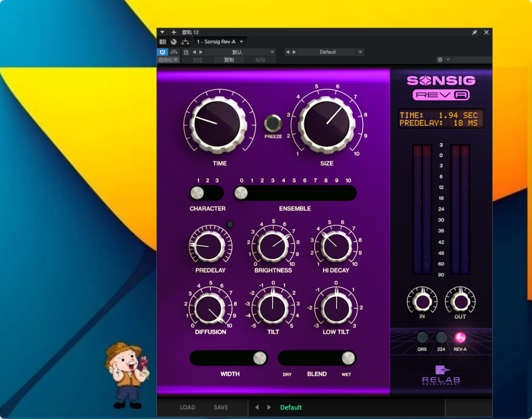Toggle the FREEZE button
This screenshot has width=532, height=419.
[273, 123]
